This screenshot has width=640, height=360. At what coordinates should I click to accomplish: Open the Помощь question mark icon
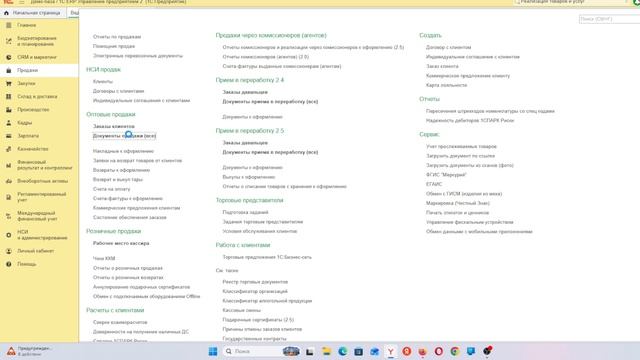9,264
